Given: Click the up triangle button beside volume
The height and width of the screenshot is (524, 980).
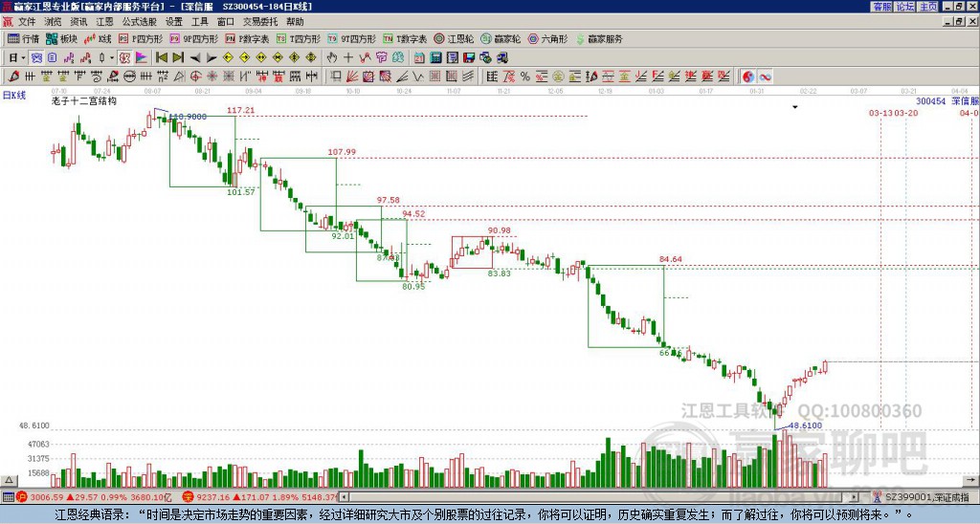Looking at the screenshot, I should pos(9,480).
